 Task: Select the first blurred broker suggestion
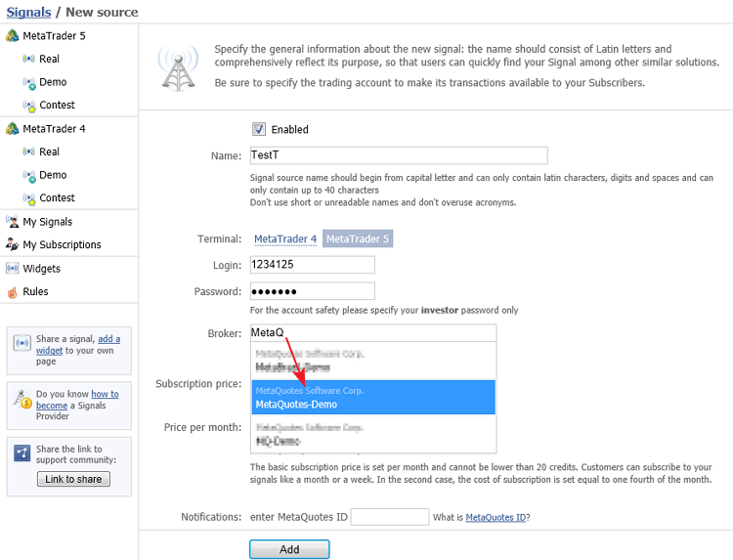(373, 361)
